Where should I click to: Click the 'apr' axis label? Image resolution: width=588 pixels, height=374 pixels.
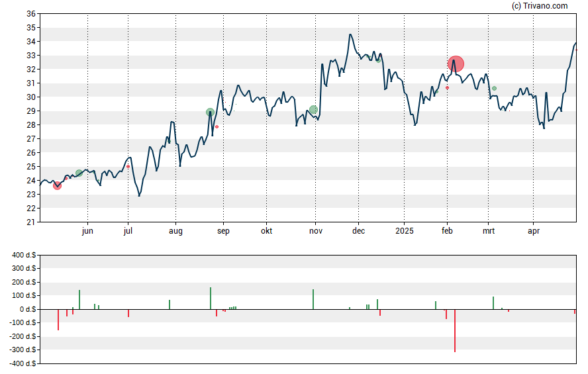click(534, 231)
